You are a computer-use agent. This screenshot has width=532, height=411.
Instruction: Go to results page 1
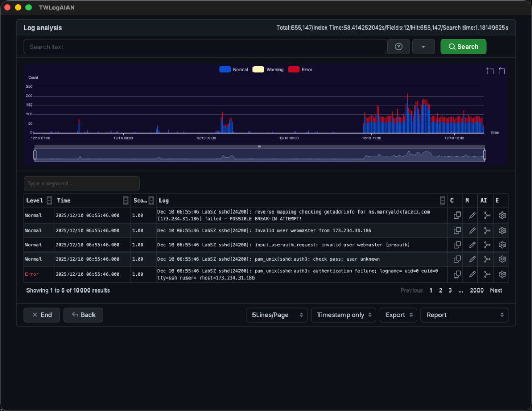coord(431,290)
